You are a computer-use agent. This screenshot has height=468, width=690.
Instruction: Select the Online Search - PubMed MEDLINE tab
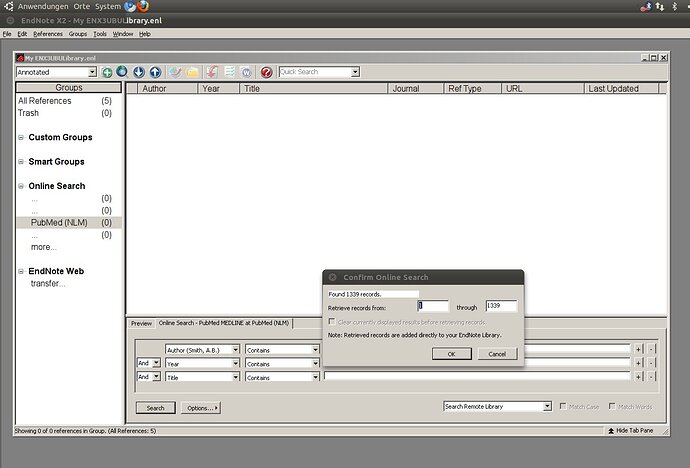pyautogui.click(x=224, y=323)
